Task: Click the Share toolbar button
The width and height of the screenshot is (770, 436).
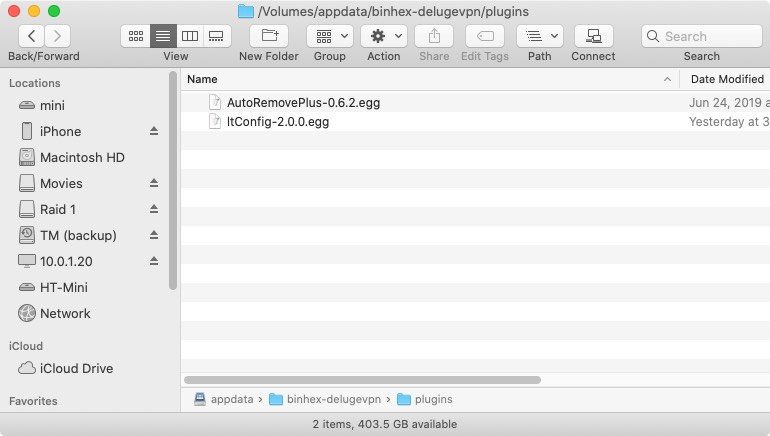Action: click(x=434, y=36)
